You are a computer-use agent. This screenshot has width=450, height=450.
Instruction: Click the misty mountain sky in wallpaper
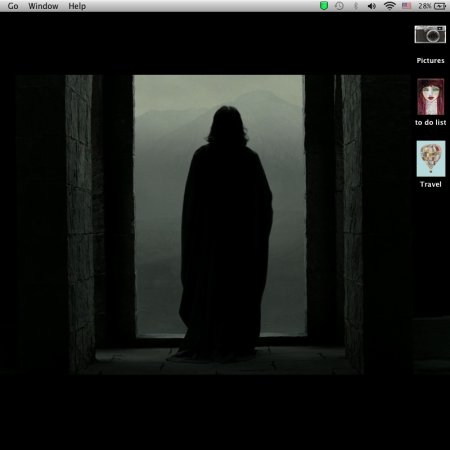tap(218, 97)
